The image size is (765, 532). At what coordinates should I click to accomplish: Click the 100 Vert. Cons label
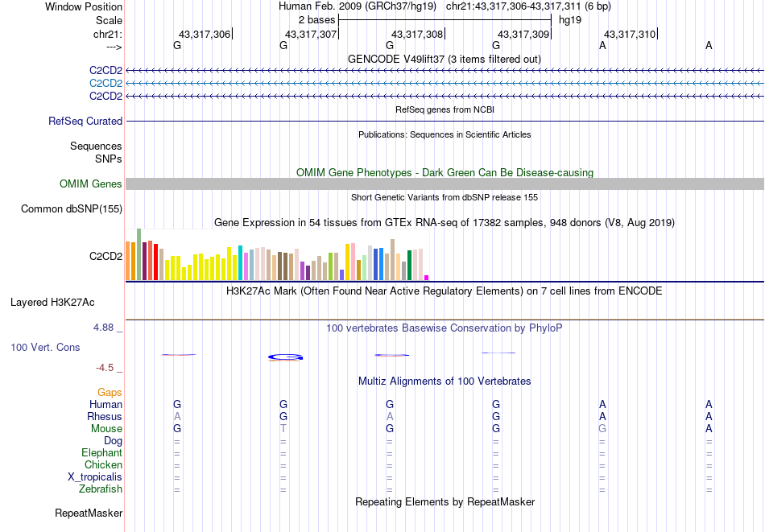coord(45,347)
